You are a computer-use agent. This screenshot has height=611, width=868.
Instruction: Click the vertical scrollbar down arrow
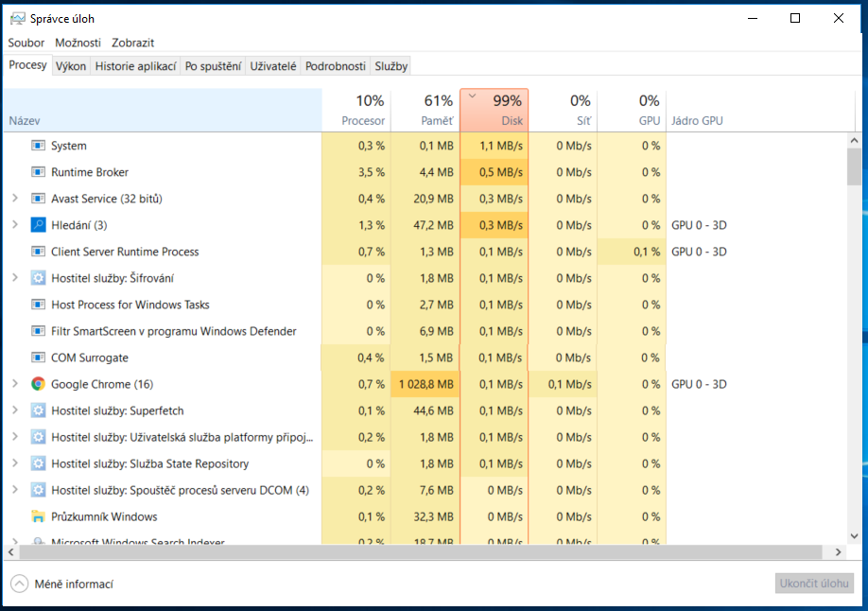855,536
